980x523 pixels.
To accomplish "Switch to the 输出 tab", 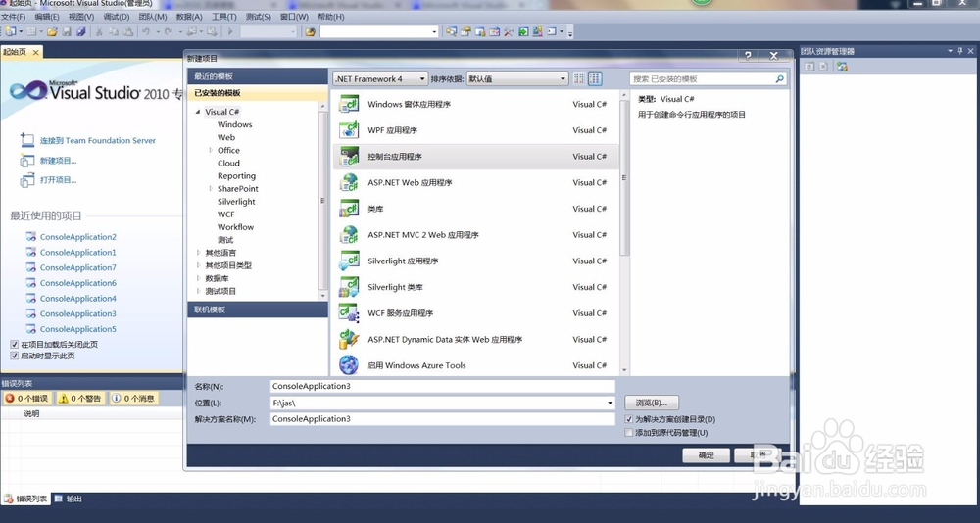I will coord(69,499).
